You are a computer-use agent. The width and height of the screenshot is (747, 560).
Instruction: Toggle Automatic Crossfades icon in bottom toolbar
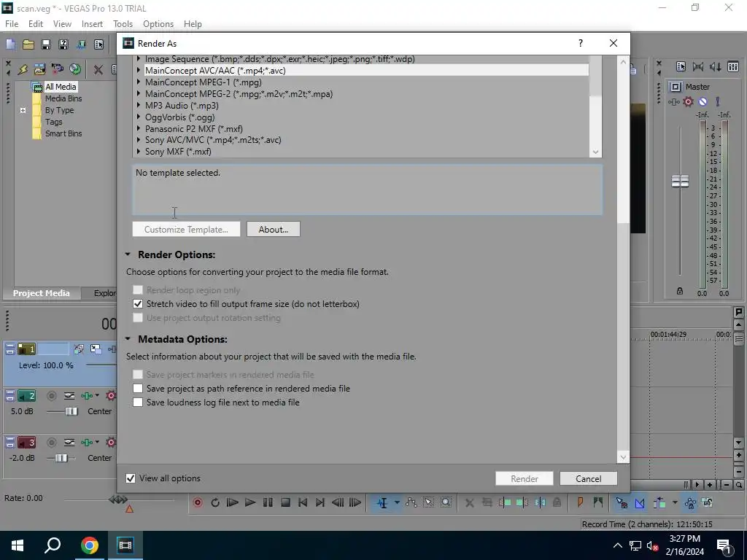(x=640, y=502)
